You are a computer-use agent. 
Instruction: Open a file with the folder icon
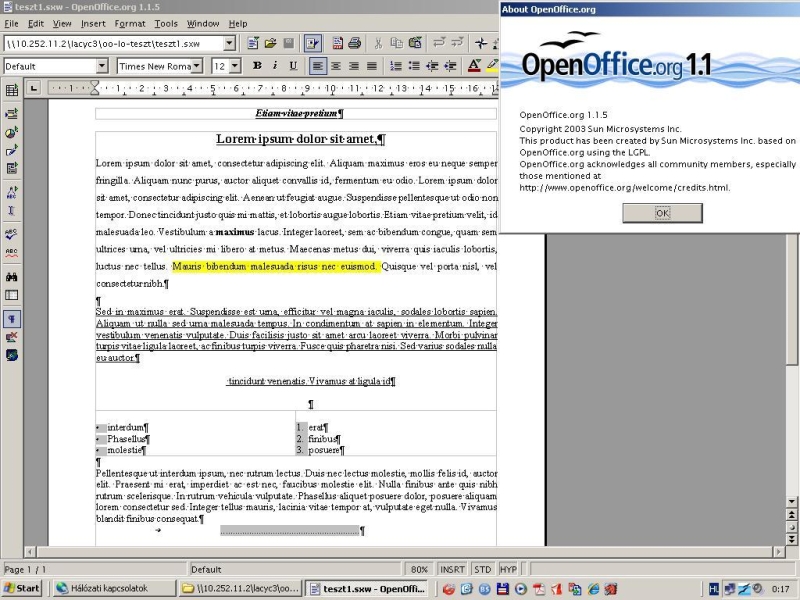(270, 43)
